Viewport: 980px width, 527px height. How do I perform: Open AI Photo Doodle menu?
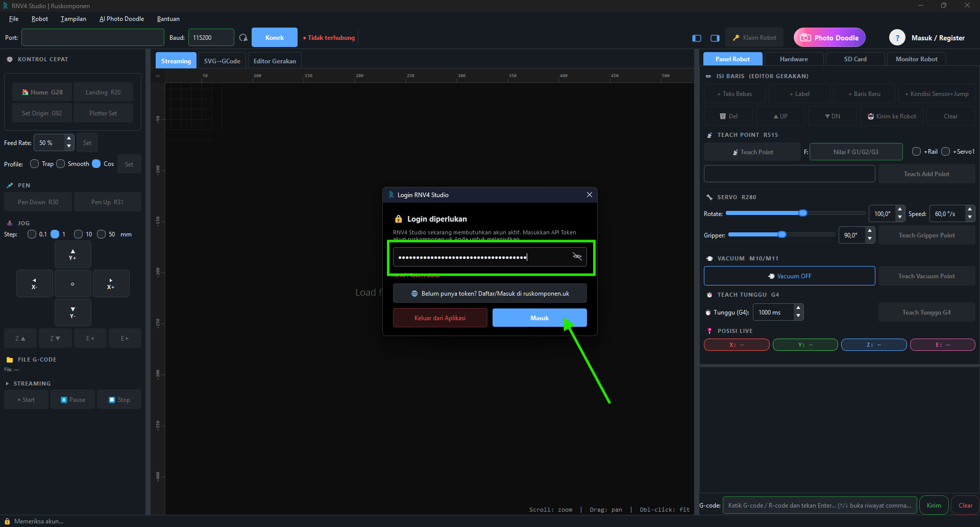point(121,19)
